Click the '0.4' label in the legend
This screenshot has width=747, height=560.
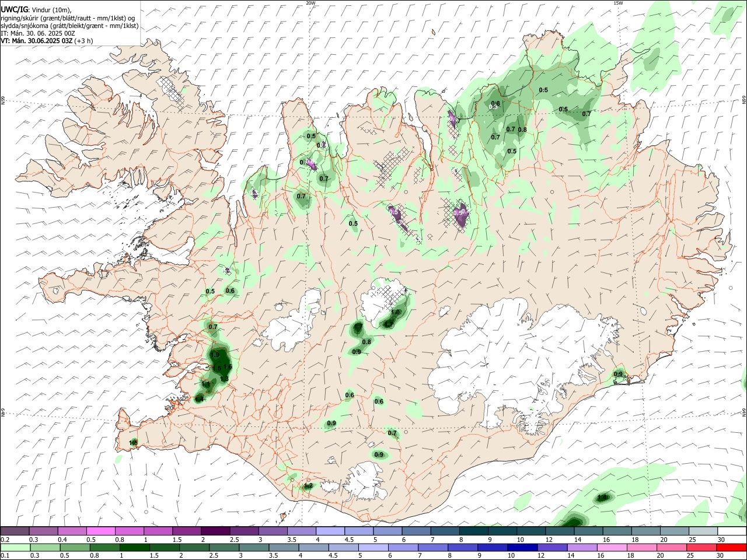[62, 540]
